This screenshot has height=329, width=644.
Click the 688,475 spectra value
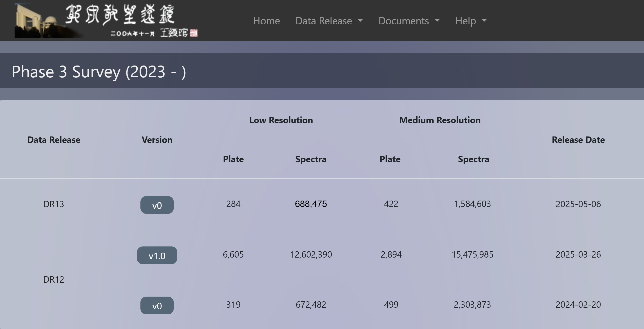pos(311,204)
